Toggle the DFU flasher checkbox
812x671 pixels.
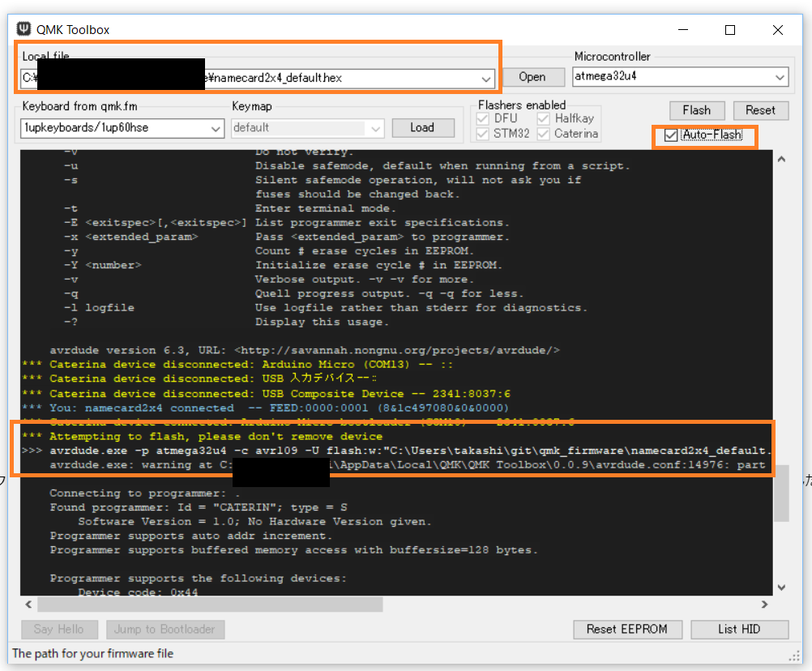tap(483, 119)
